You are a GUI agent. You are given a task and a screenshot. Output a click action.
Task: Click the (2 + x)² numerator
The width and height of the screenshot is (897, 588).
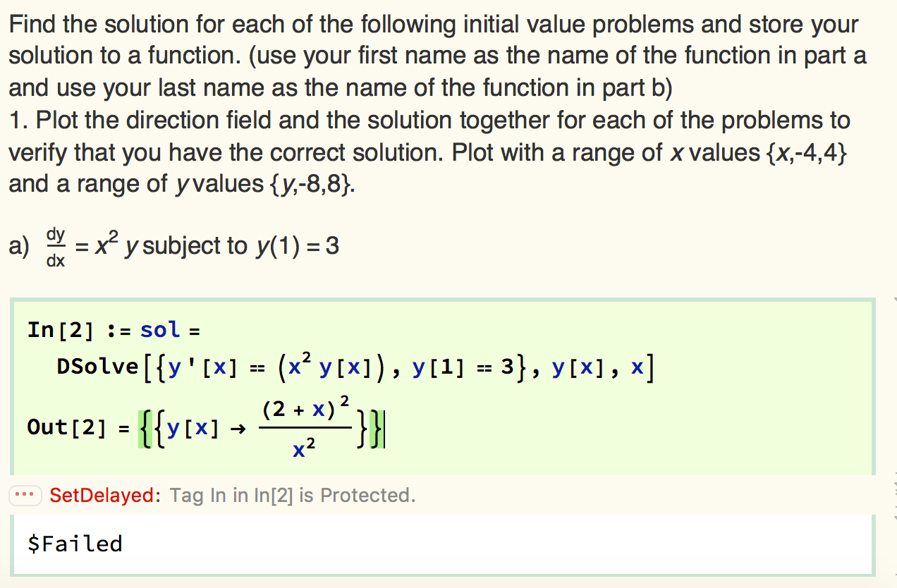point(305,408)
